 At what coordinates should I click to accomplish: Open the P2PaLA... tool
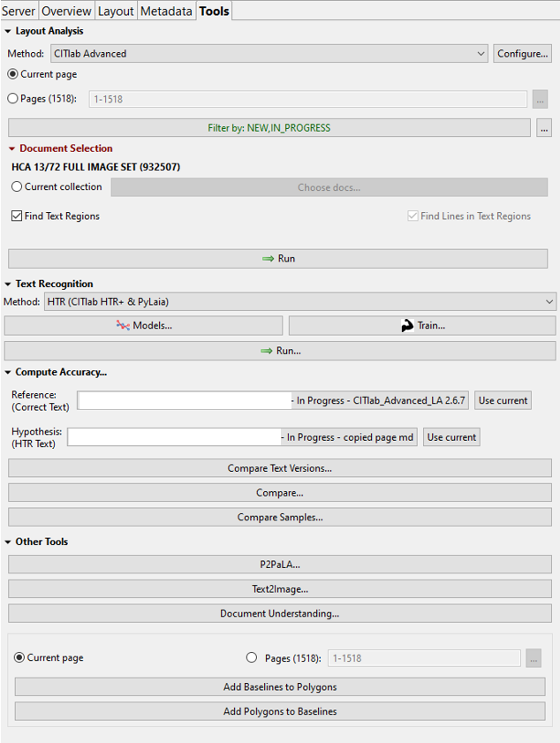pyautogui.click(x=279, y=565)
